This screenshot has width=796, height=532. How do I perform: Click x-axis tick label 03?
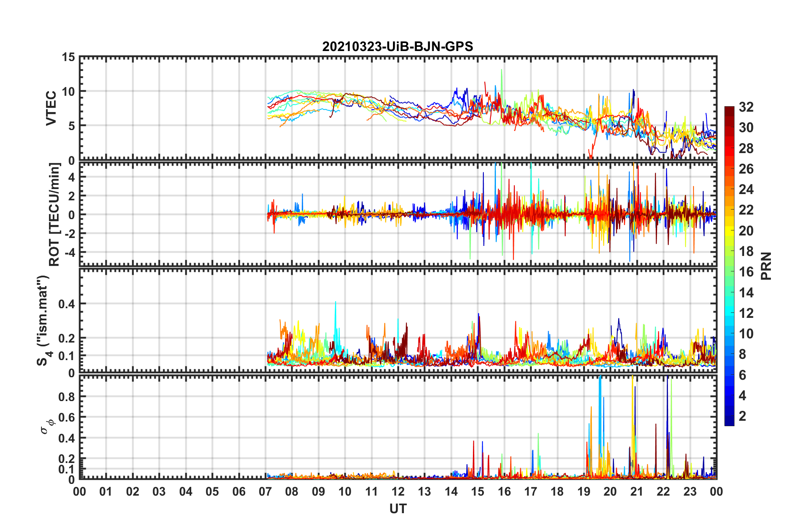[159, 491]
